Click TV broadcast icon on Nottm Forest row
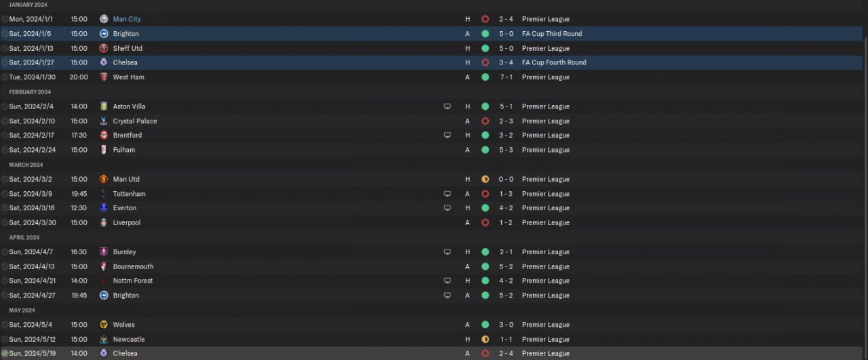This screenshot has height=360, width=868. click(448, 281)
